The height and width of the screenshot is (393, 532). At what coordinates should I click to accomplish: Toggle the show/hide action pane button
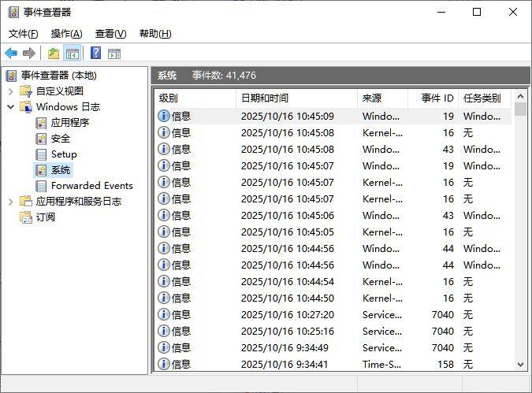coord(114,54)
